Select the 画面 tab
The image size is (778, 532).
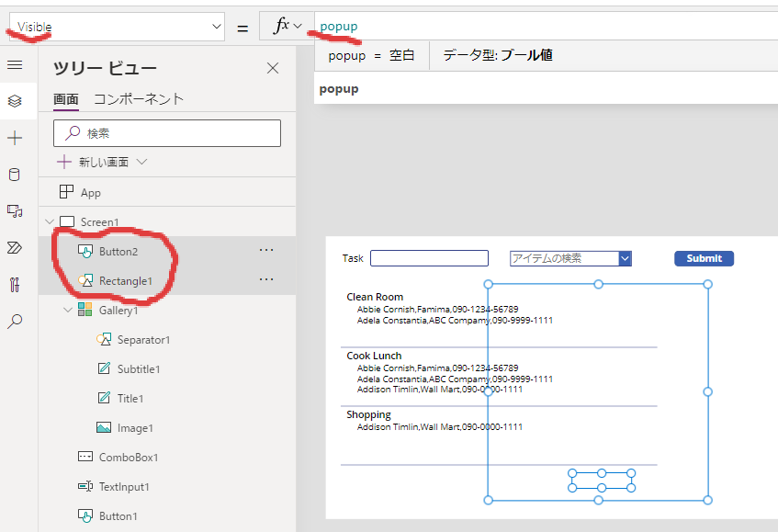65,99
